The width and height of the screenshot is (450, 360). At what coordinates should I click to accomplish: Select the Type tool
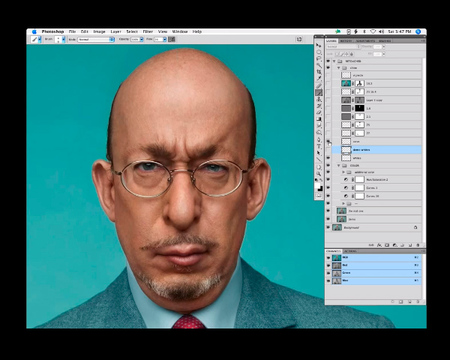click(x=319, y=146)
